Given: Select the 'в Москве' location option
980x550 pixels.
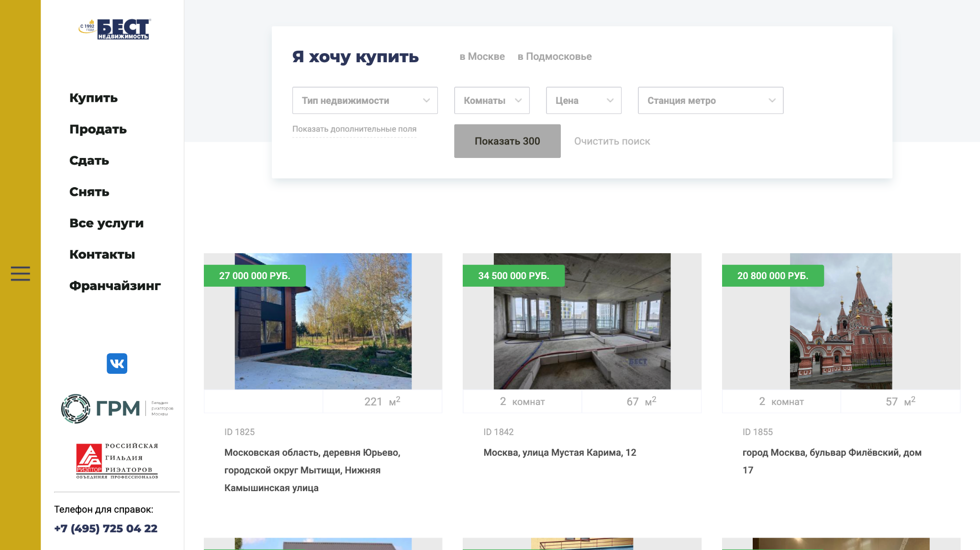Looking at the screenshot, I should click(x=482, y=56).
